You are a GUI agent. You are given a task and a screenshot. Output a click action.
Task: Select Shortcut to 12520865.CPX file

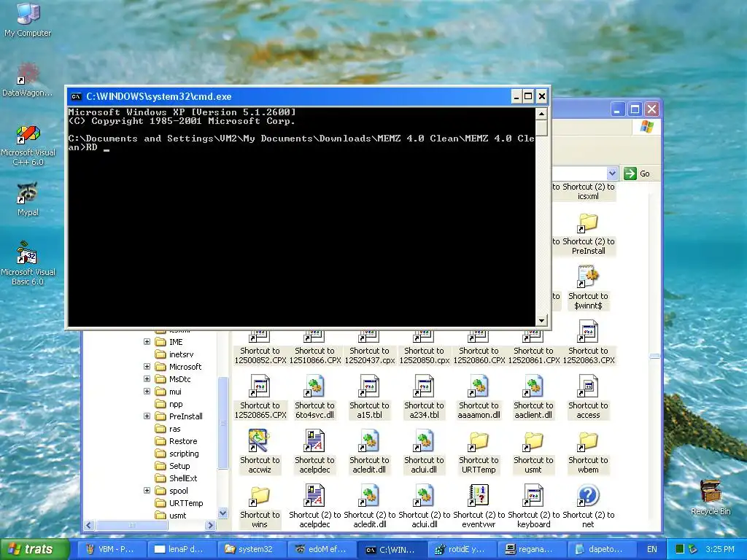[260, 397]
